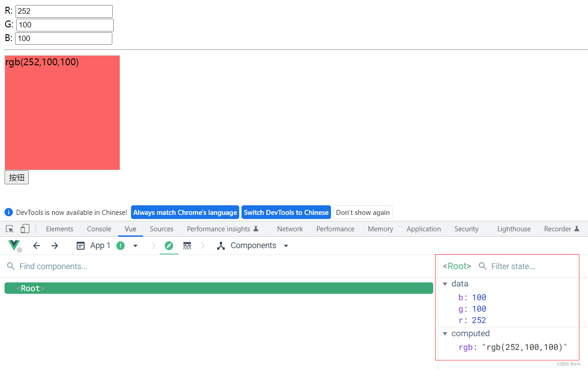Open the Lighthouse tab
This screenshot has height=370, width=588.
coord(514,229)
